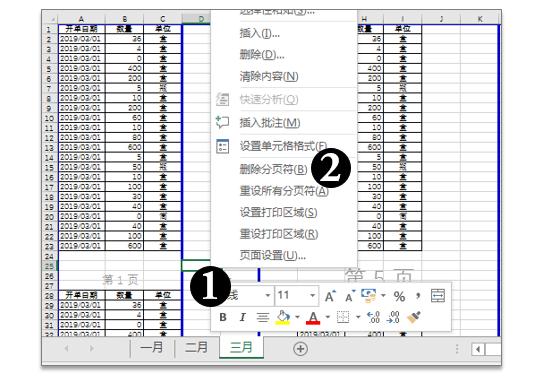Image resolution: width=541 pixels, height=376 pixels.
Task: Select 快速分析(Q) menu entry
Action: pyautogui.click(x=284, y=99)
